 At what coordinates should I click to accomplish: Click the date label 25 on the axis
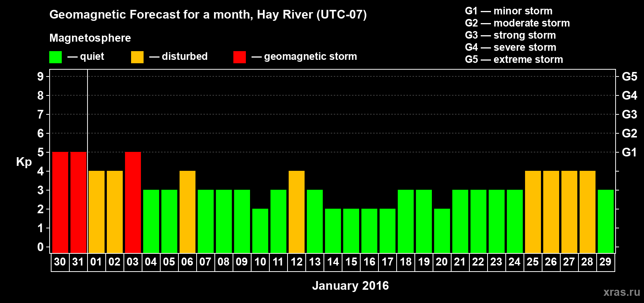click(533, 262)
